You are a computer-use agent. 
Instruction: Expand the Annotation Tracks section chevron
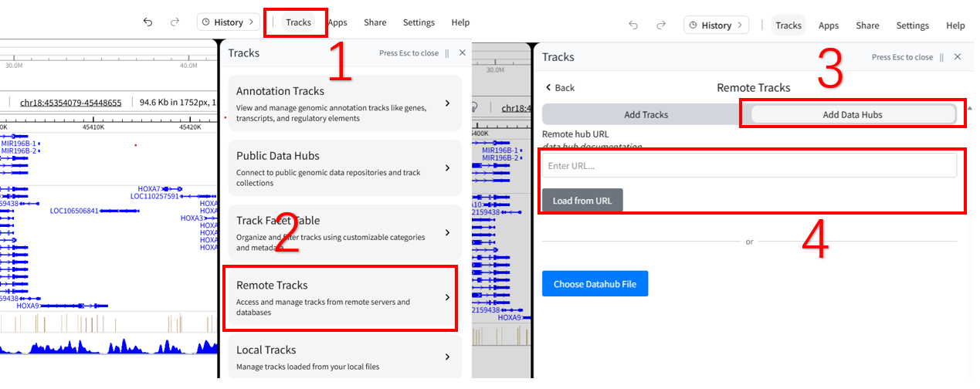(448, 103)
